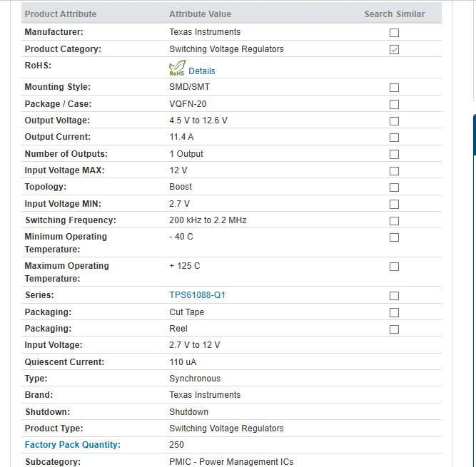
Task: Check the Topology Boost checkbox
Action: 394,188
